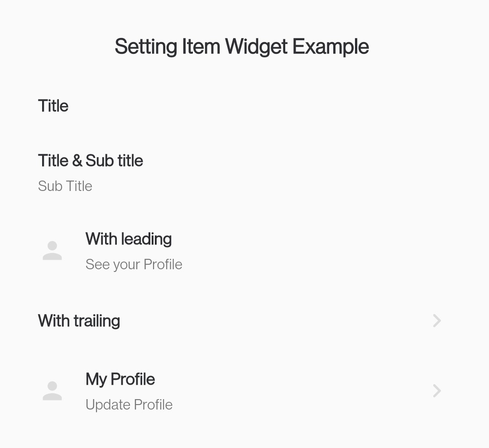Click the See your Profile subtitle
The height and width of the screenshot is (448, 489).
(x=134, y=264)
